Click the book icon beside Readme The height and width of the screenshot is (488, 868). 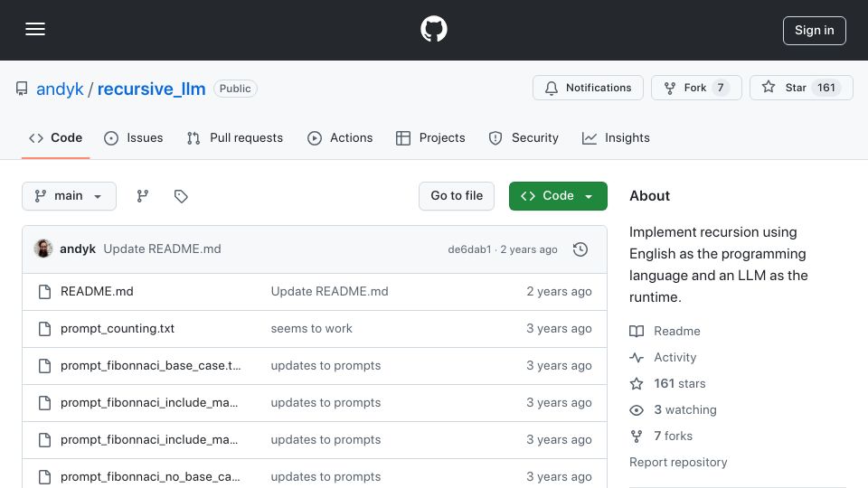(x=637, y=331)
